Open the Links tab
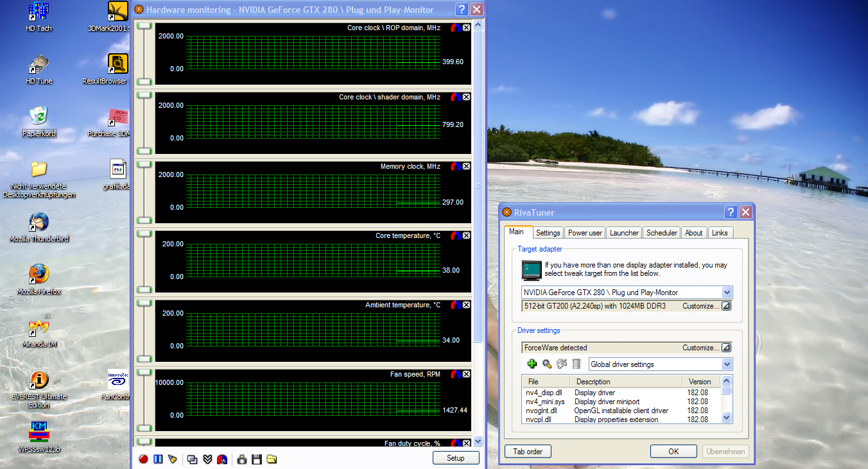The image size is (868, 469). 720,233
